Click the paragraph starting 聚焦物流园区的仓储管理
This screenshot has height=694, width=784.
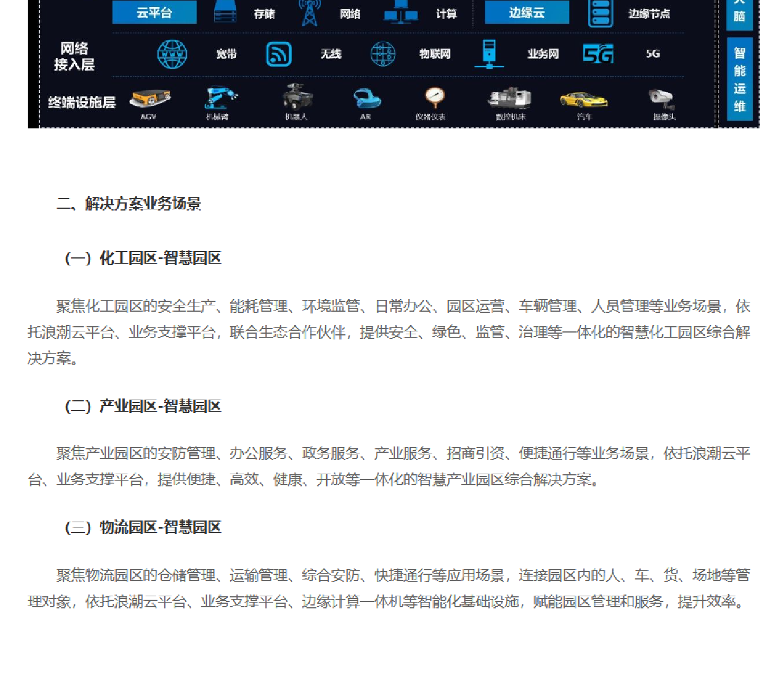point(389,589)
